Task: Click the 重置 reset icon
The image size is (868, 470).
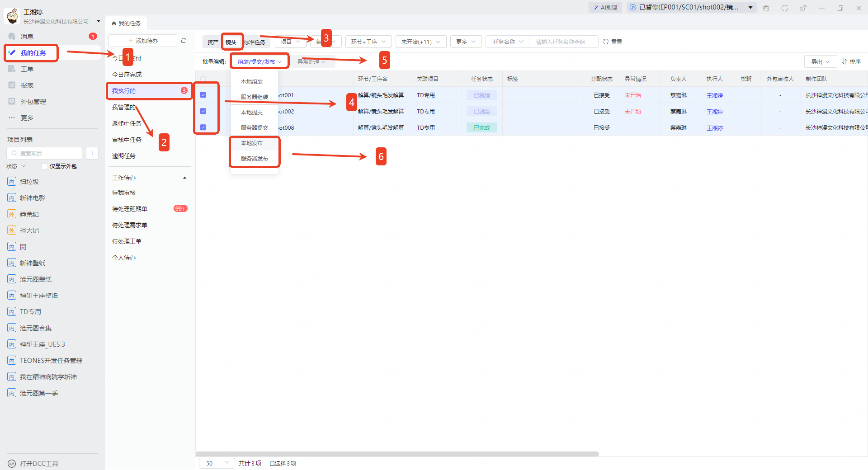Action: click(606, 42)
